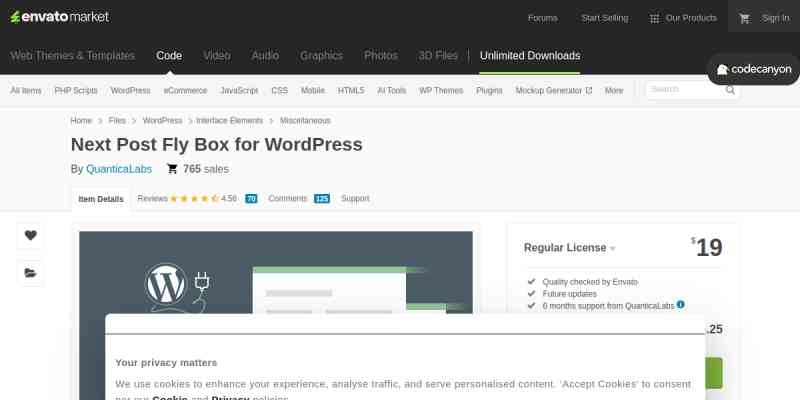Viewport: 800px width, 400px height.
Task: Select the Audio menu item
Action: coord(265,56)
